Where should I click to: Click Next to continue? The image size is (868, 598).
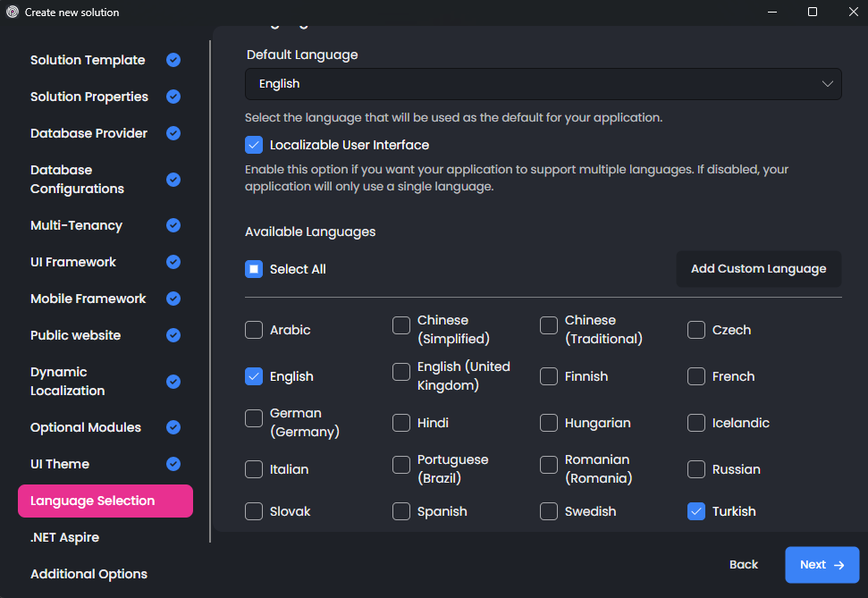tap(822, 565)
